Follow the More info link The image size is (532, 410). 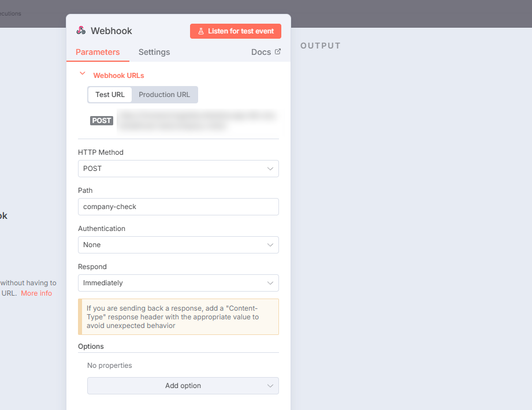pyautogui.click(x=36, y=293)
